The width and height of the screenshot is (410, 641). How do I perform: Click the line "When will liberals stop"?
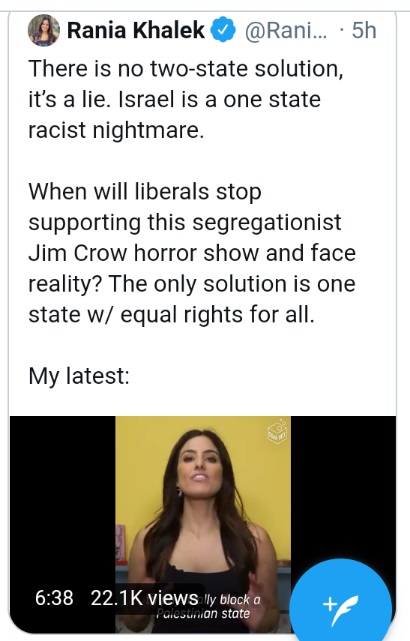[x=145, y=191]
